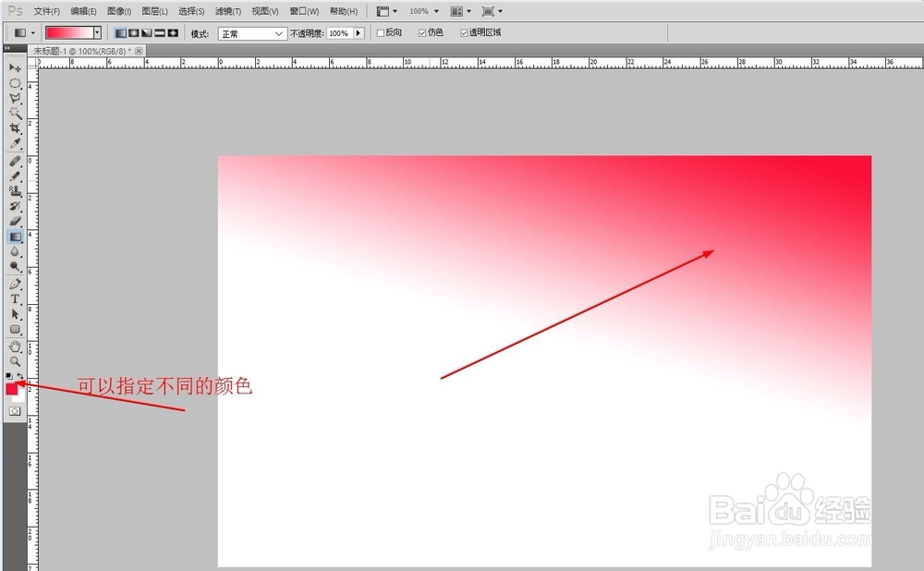924x571 pixels.
Task: Enable the 反向 (Reverse) checkbox
Action: [381, 33]
